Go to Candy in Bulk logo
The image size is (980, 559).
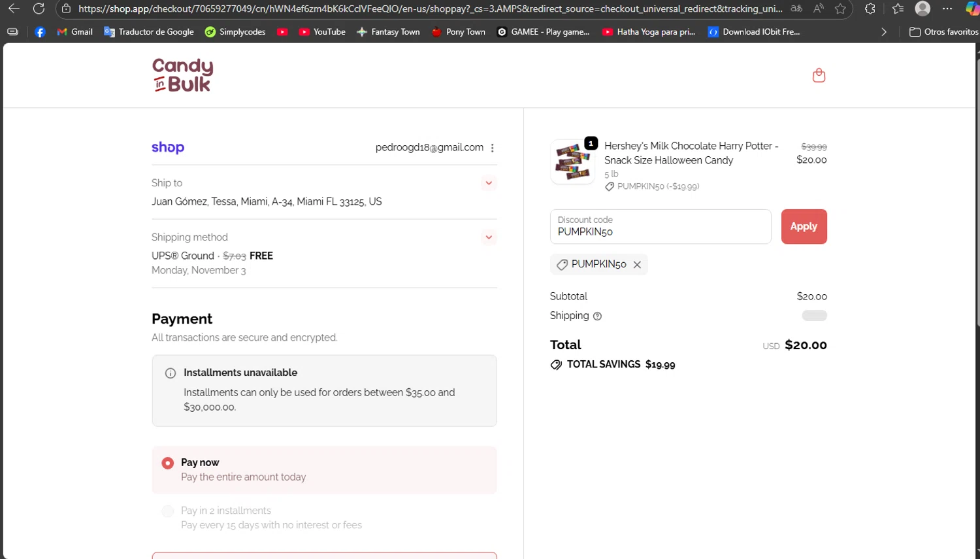[x=183, y=75]
